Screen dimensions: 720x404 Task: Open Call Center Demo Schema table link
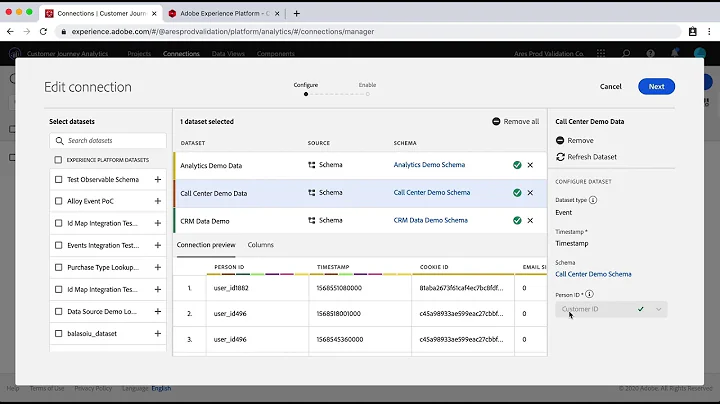pos(432,193)
